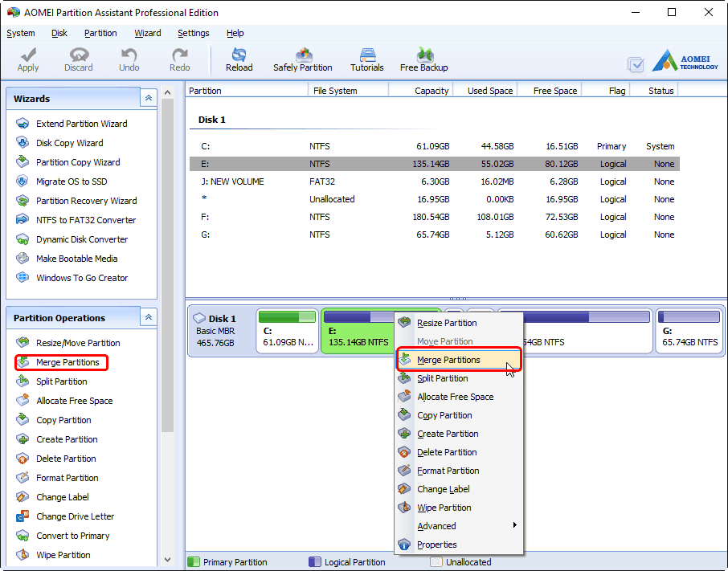Image resolution: width=728 pixels, height=571 pixels.
Task: Click the Undo toolbar icon
Action: pos(129,59)
